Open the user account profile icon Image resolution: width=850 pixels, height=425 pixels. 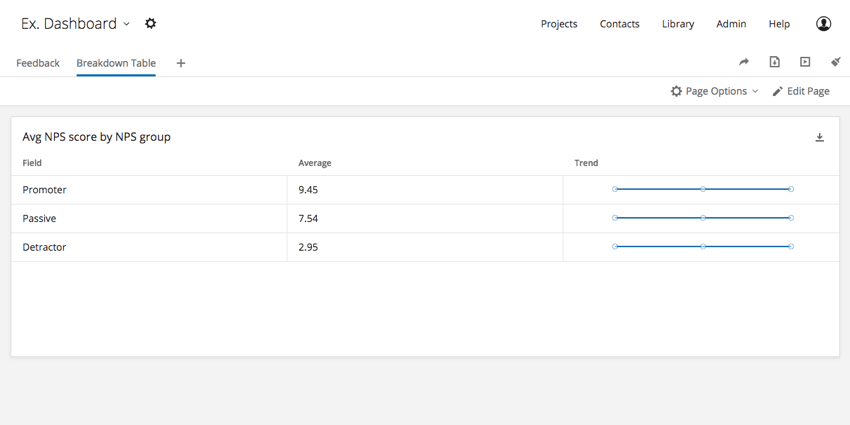pos(823,23)
